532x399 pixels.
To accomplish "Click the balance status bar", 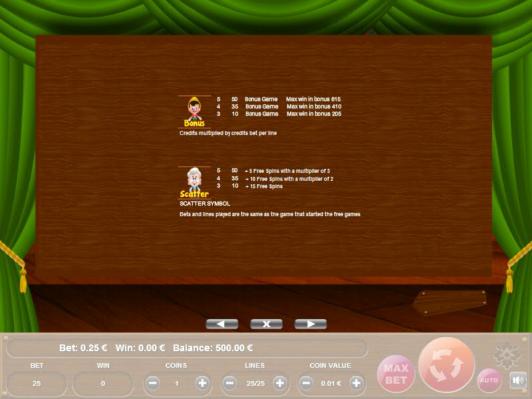I will (186, 348).
